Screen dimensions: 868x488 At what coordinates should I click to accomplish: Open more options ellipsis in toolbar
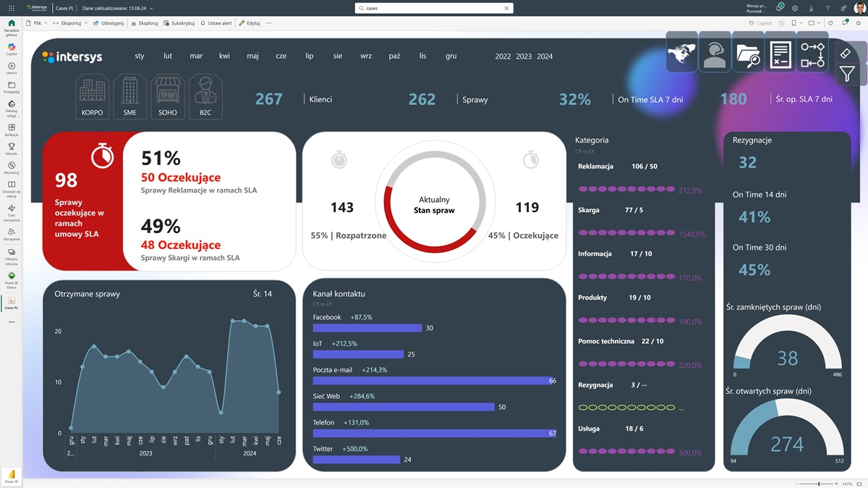pyautogui.click(x=269, y=23)
